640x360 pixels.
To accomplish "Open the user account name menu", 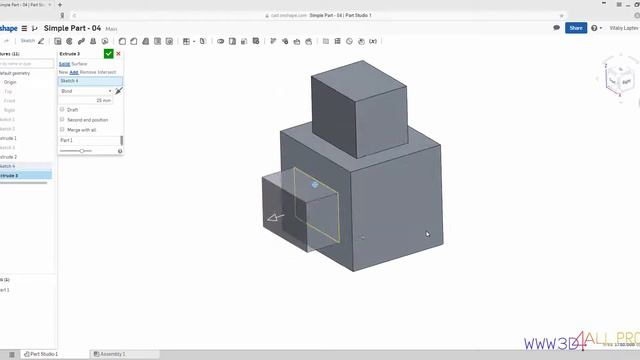I will pyautogui.click(x=623, y=28).
